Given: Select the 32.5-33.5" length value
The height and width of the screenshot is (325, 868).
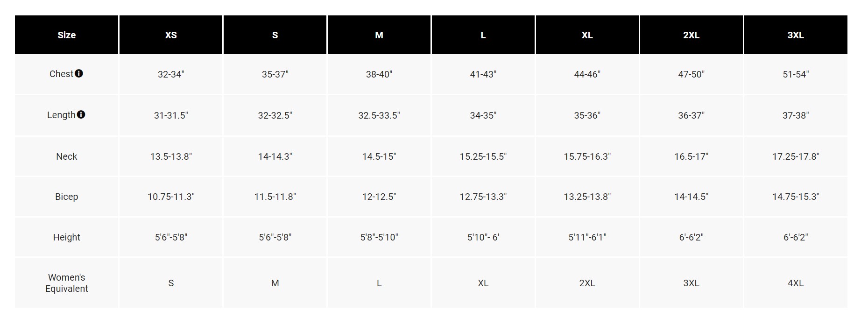Looking at the screenshot, I should coord(379,115).
